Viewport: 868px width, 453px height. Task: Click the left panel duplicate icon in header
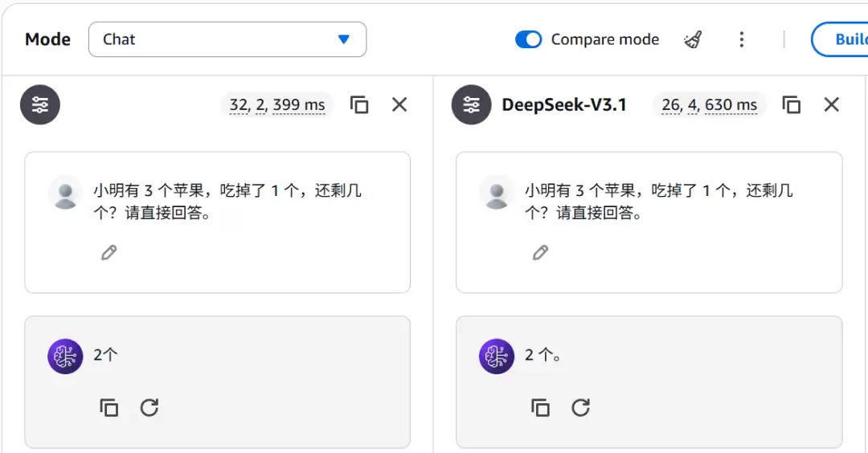(x=359, y=104)
